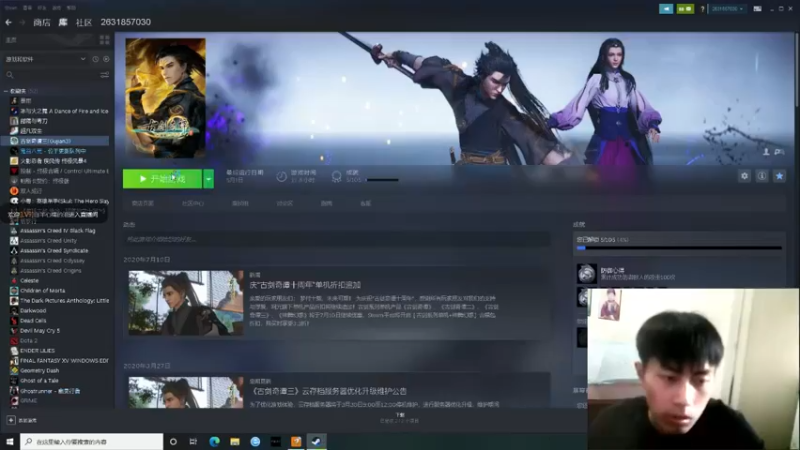Open dropdown arrow beside play button
Image resolution: width=800 pixels, height=450 pixels.
(208, 179)
